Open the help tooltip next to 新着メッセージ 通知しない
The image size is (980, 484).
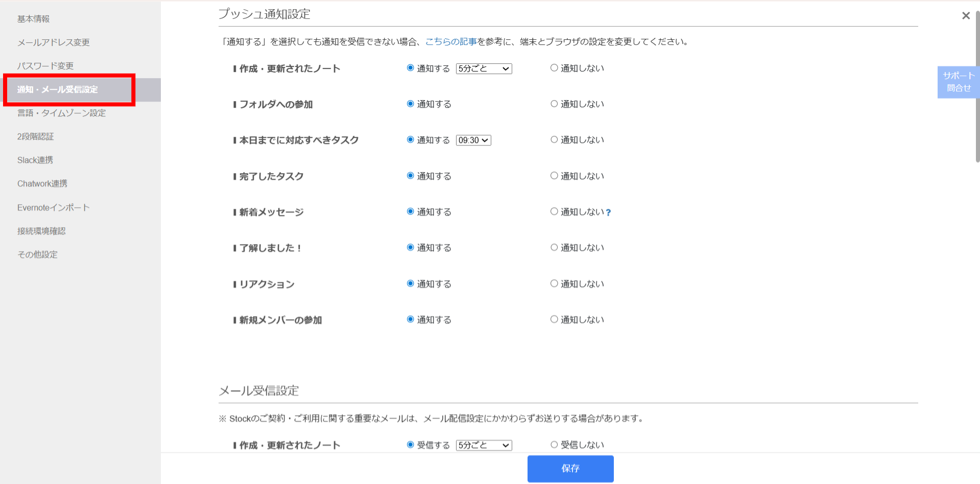pos(608,212)
